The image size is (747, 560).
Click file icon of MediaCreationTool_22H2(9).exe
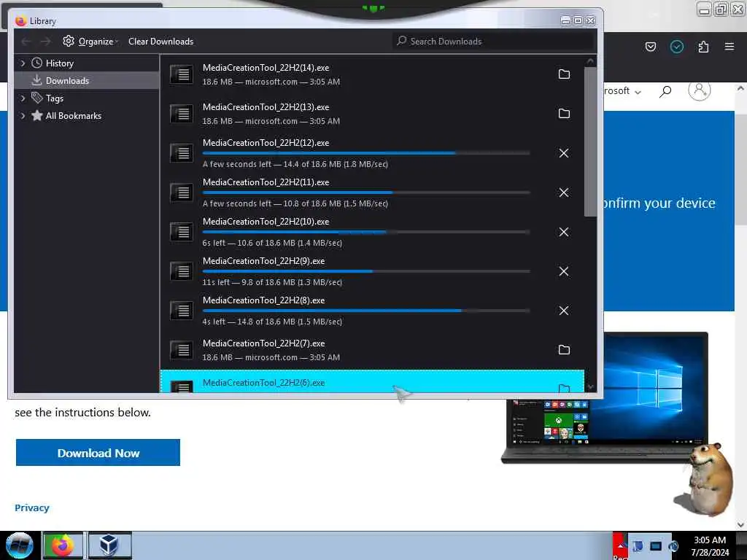[x=182, y=271]
